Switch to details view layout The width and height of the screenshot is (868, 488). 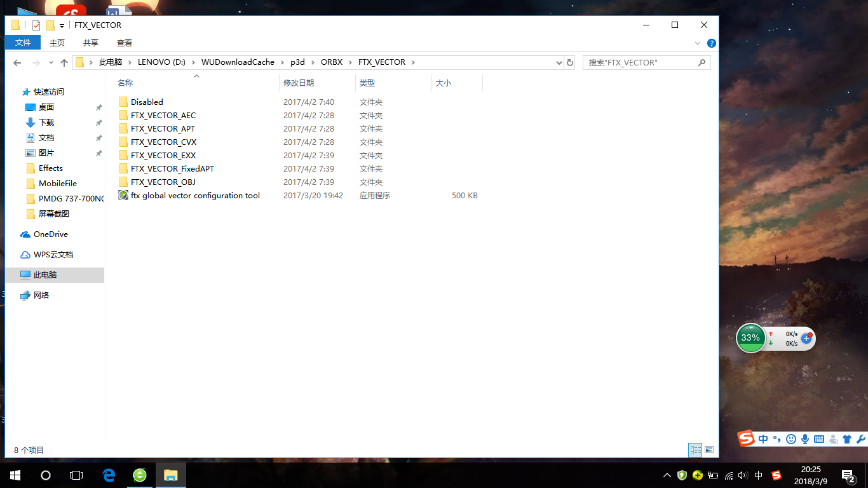coord(696,450)
